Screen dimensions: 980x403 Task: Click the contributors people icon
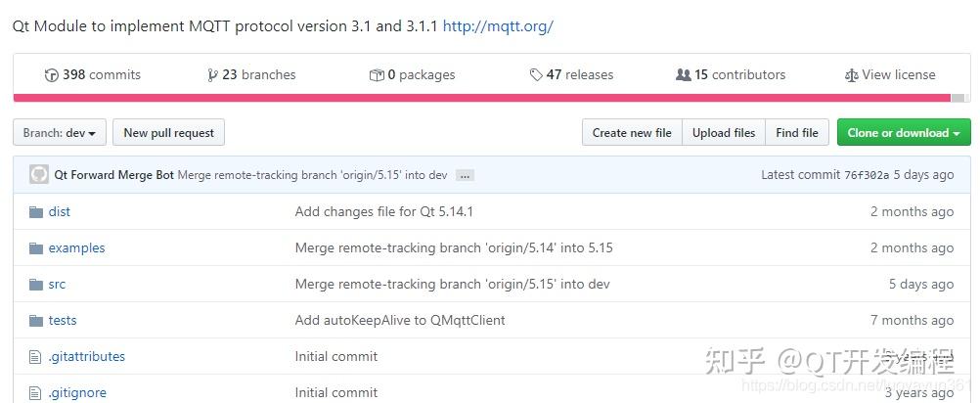click(x=683, y=74)
